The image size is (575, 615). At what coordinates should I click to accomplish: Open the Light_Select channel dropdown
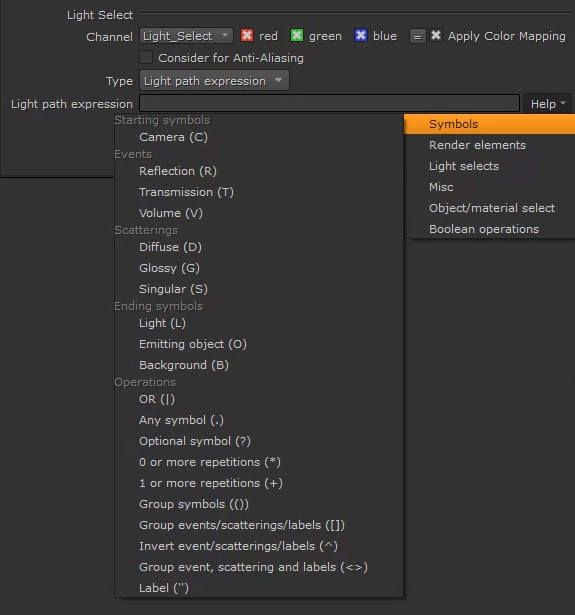tap(186, 36)
